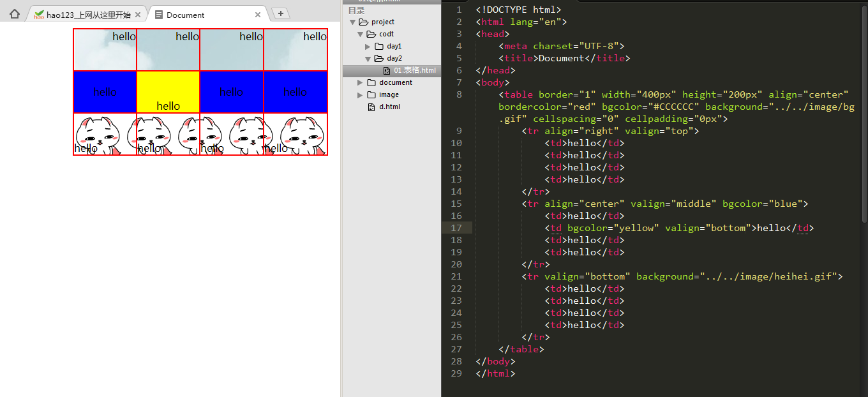Select 01.表格.html in the sidebar
Viewport: 868px width, 397px height.
coord(392,70)
